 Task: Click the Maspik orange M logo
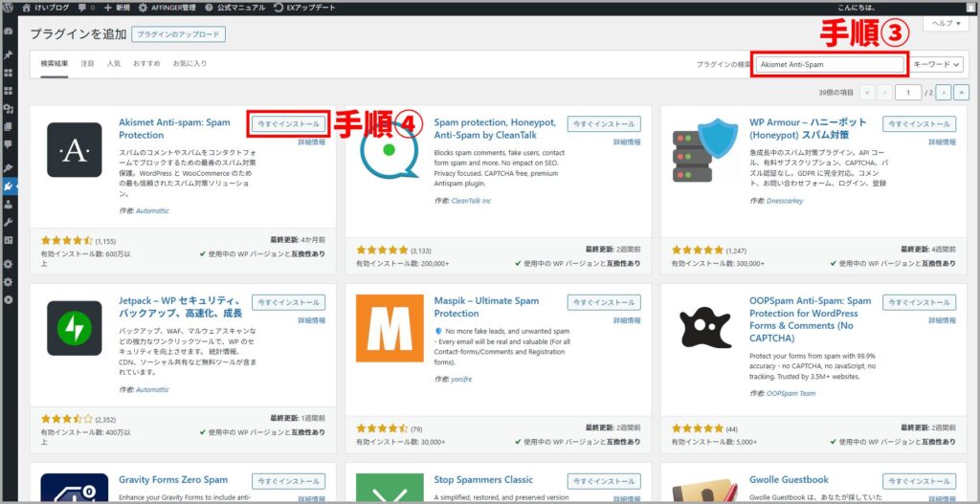(x=389, y=328)
